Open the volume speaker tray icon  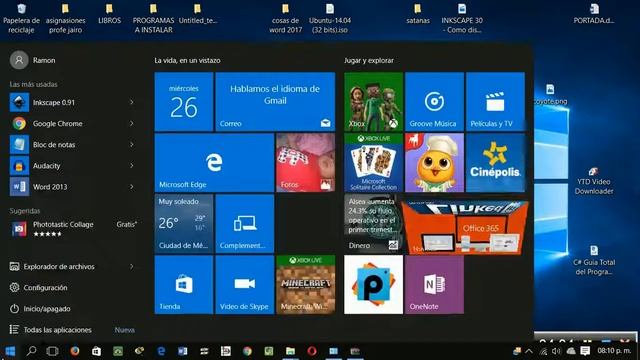click(x=556, y=351)
